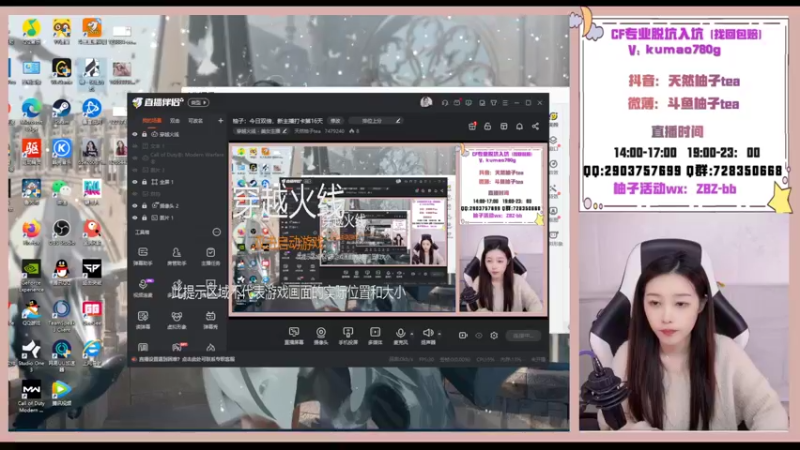Open the 弹幕助手 tool

(143, 257)
